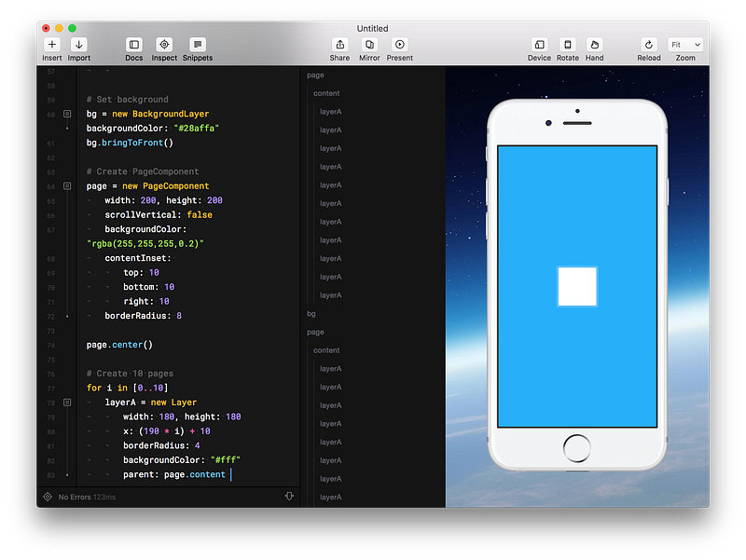The width and height of the screenshot is (746, 560).
Task: Click the pin icon in status bar
Action: click(289, 497)
